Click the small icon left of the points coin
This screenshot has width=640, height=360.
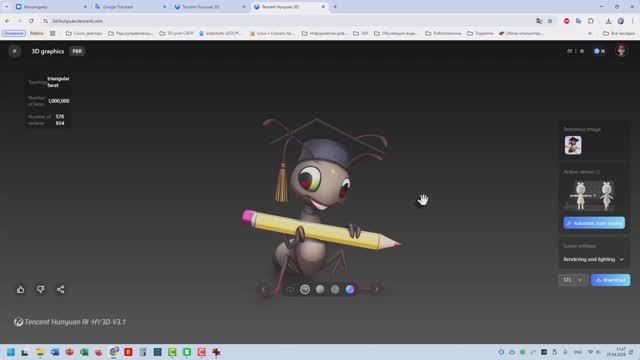coord(582,51)
